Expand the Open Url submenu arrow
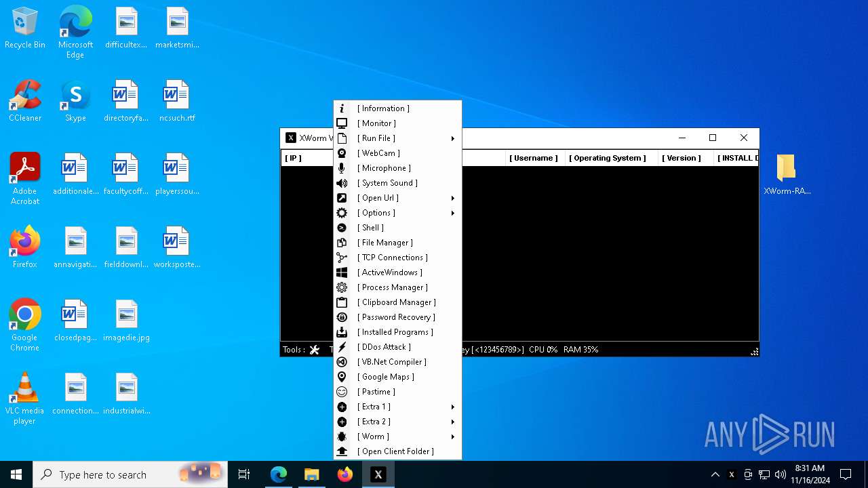This screenshot has width=868, height=488. [x=452, y=198]
